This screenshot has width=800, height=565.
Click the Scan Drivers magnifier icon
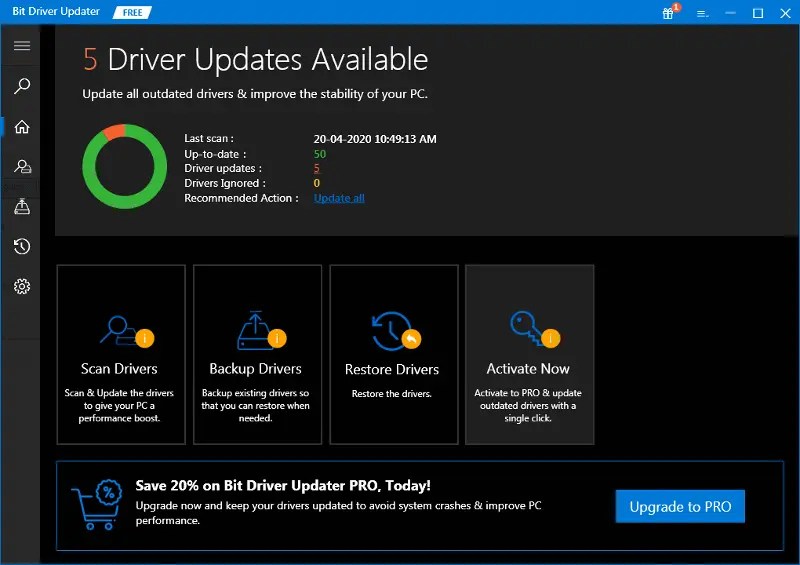tap(127, 332)
